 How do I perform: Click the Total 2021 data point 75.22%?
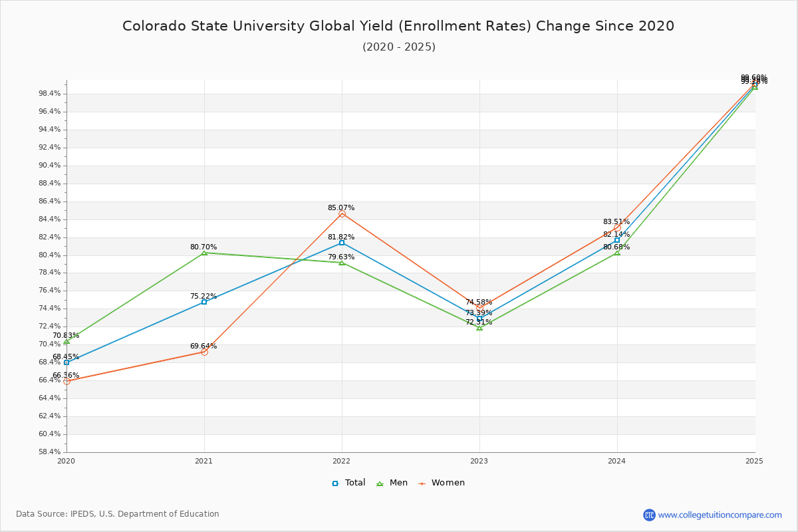204,302
